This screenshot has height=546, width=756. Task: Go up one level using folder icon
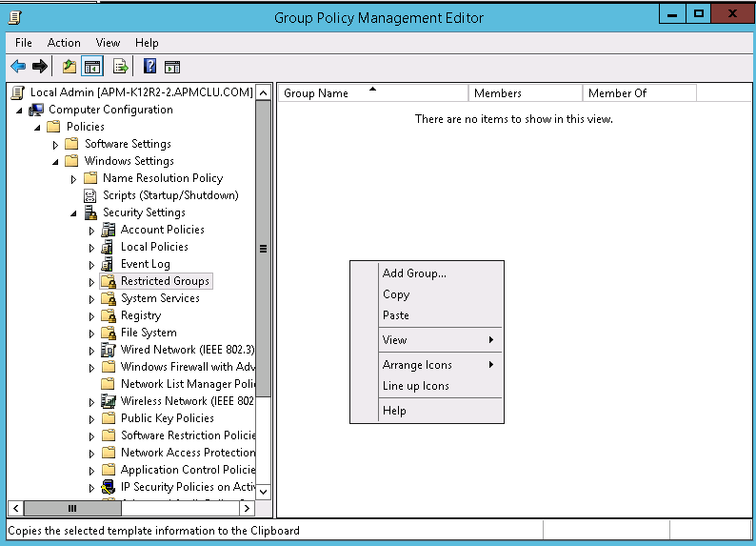pyautogui.click(x=69, y=67)
